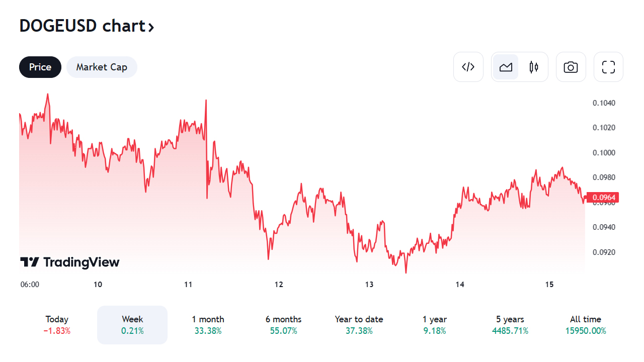Switch to area line chart style
Viewport: 644px width, 362px height.
coord(506,67)
